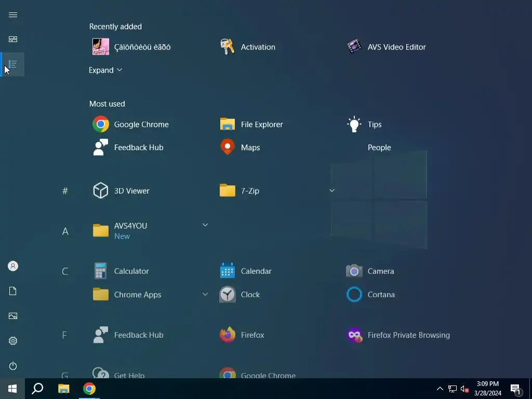Open the Action Center notifications

[x=516, y=389]
